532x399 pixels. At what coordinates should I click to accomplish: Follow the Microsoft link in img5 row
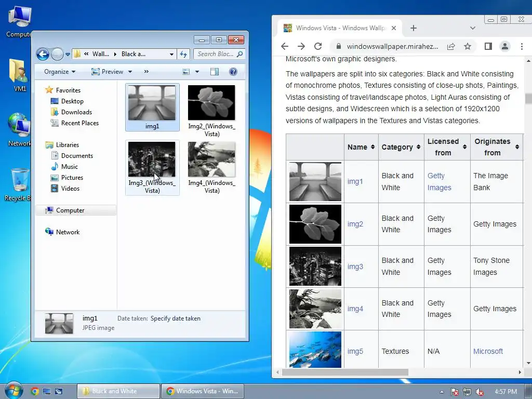click(488, 351)
